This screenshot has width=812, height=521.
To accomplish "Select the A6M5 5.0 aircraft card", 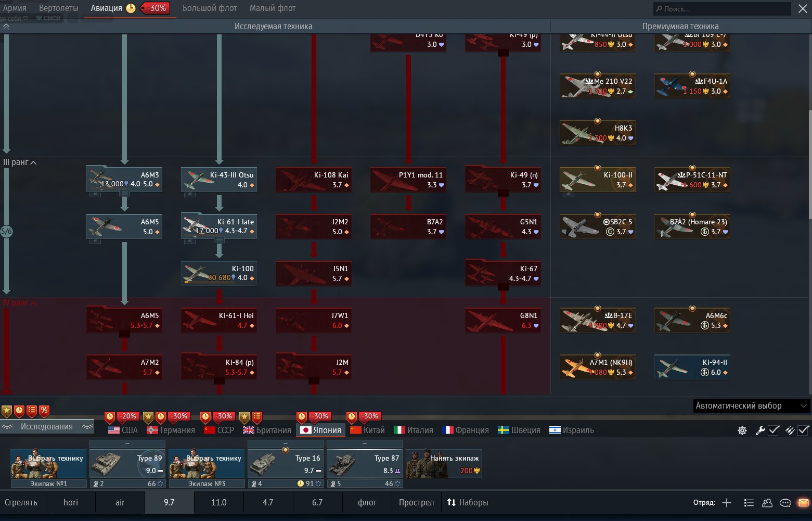I will 124,226.
